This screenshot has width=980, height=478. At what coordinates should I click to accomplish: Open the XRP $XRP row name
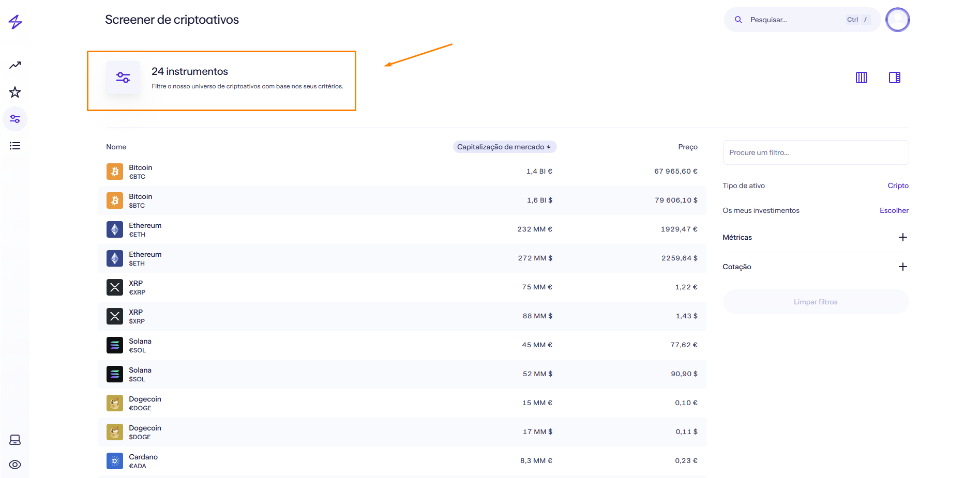136,312
